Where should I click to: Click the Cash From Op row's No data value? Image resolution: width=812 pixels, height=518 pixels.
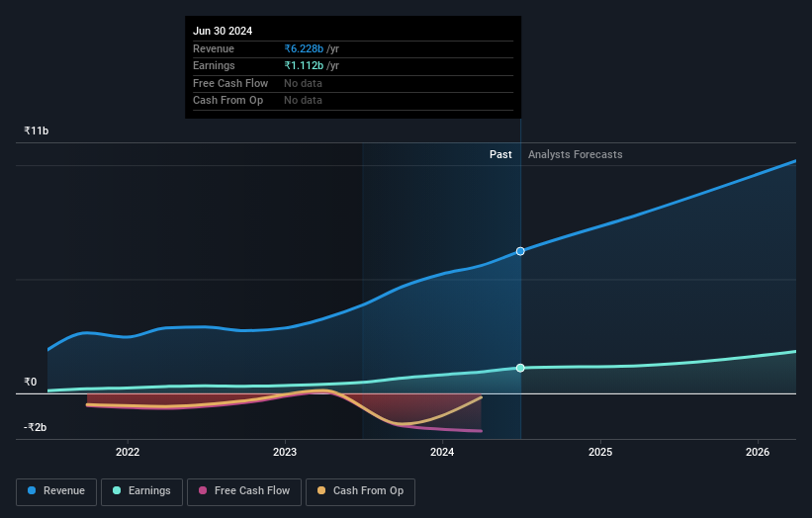point(303,101)
